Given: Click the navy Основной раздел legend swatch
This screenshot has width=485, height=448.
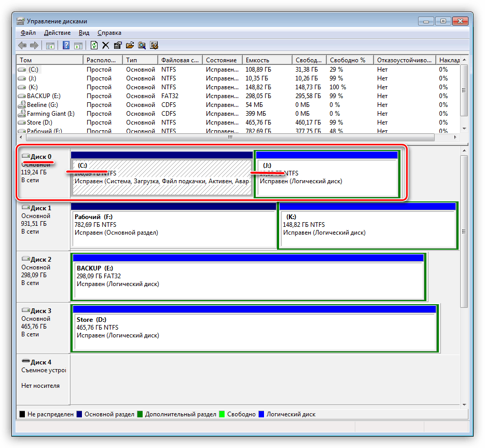Looking at the screenshot, I should click(x=79, y=414).
